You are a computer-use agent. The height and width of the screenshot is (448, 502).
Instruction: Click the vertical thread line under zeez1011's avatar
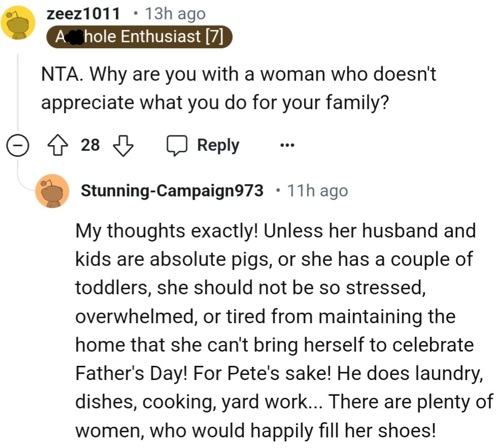coord(18,91)
